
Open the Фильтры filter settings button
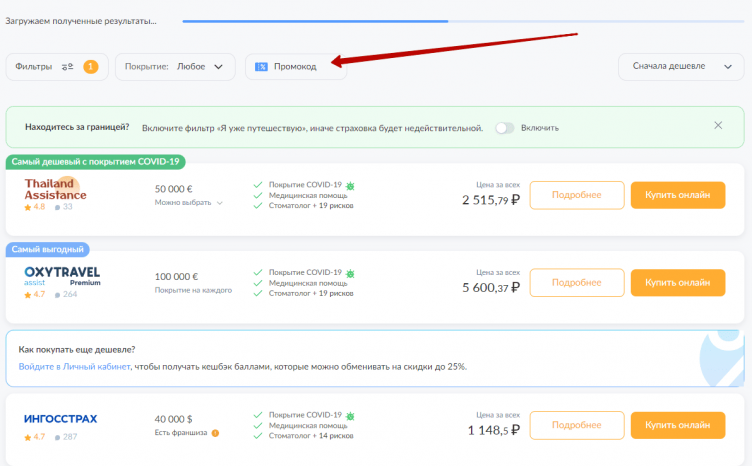coord(44,67)
